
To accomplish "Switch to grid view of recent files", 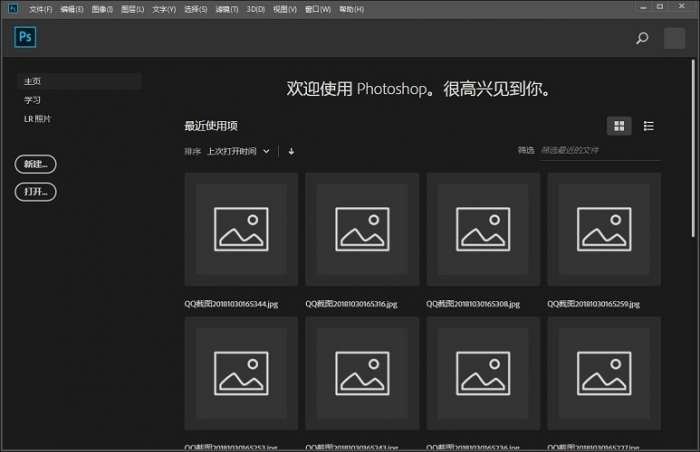I will tap(619, 126).
